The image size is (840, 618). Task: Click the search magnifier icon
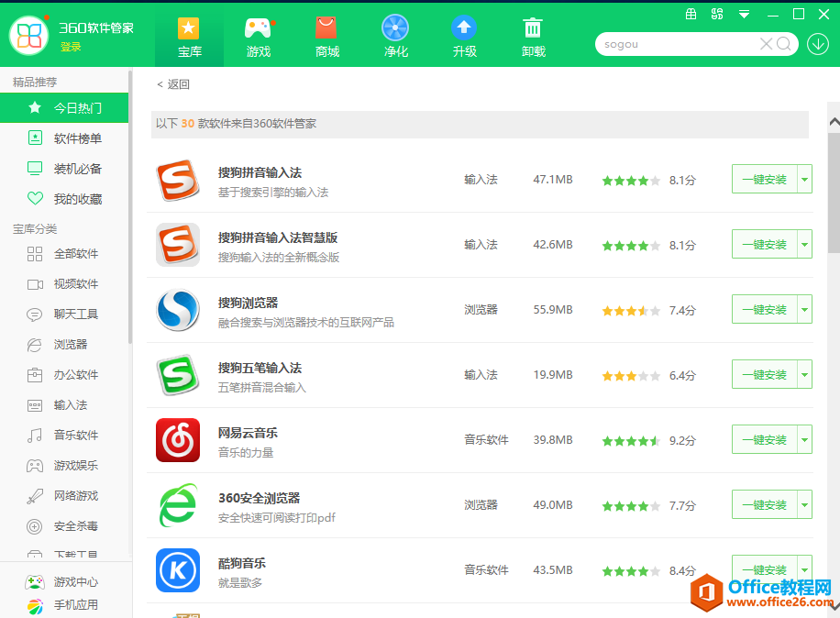pos(784,44)
